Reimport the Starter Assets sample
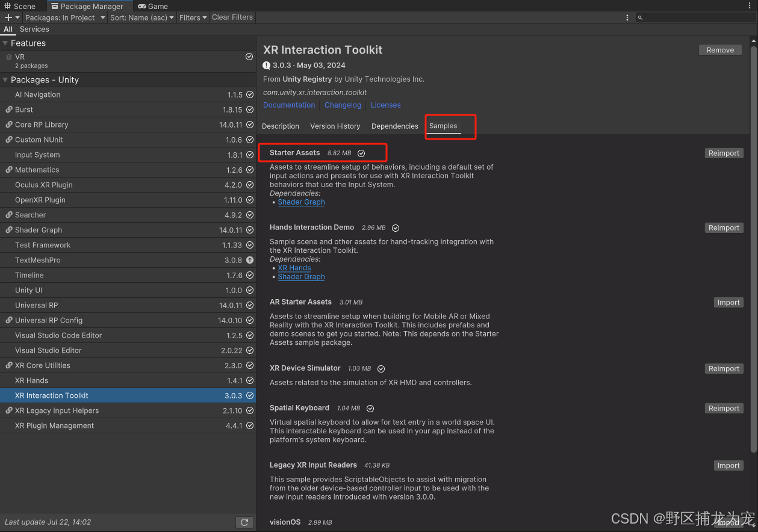The image size is (758, 532). point(724,153)
